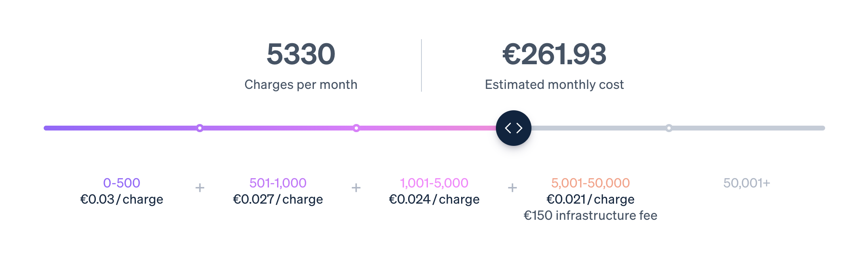
Task: Click plus icon after 501-1,000 tier
Action: click(356, 188)
